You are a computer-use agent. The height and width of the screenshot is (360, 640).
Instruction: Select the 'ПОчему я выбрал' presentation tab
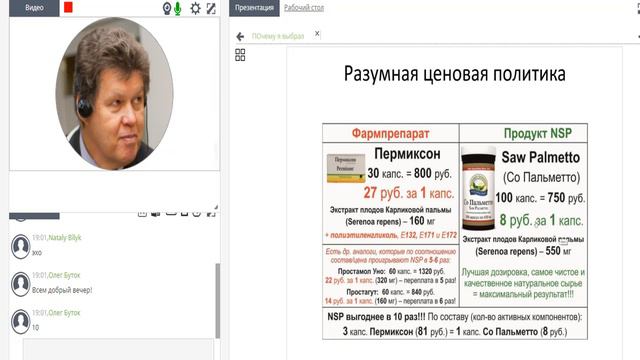(x=278, y=36)
